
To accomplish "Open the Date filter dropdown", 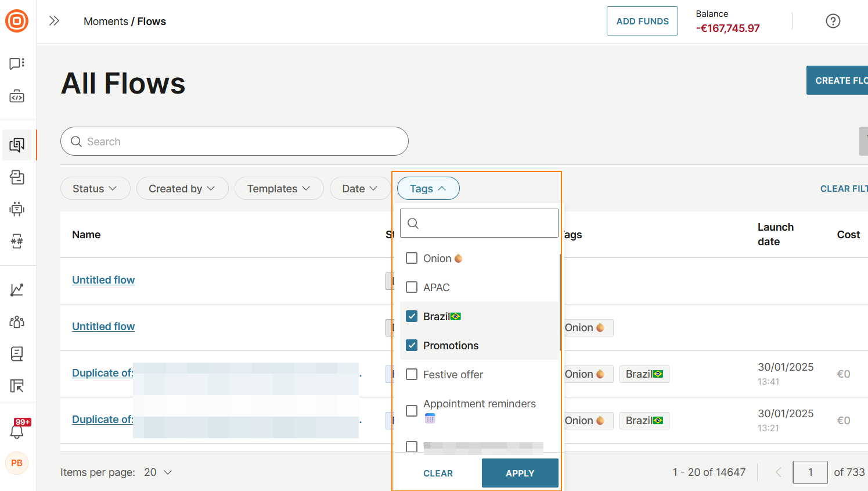I will [360, 188].
